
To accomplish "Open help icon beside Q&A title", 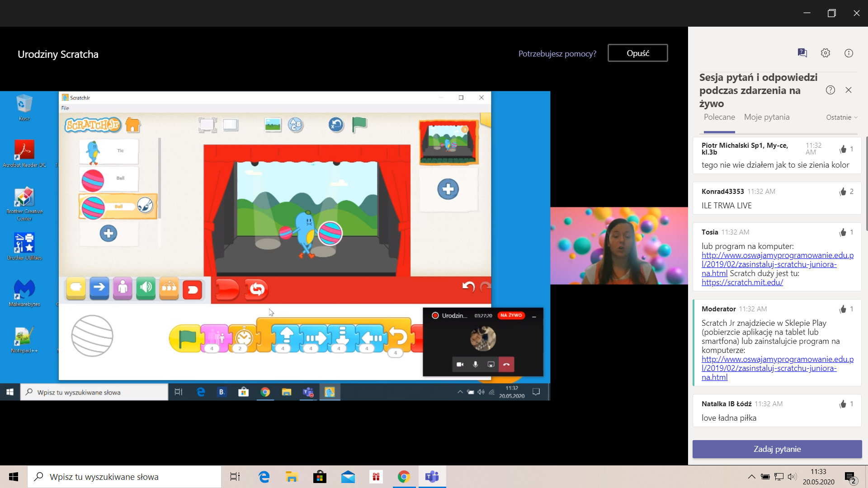I will (830, 90).
